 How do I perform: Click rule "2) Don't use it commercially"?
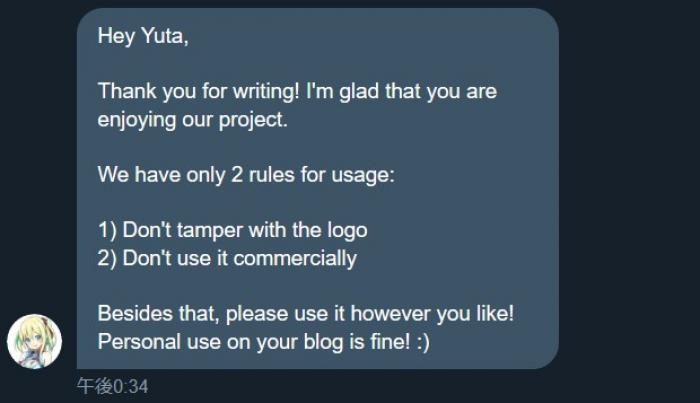[227, 258]
